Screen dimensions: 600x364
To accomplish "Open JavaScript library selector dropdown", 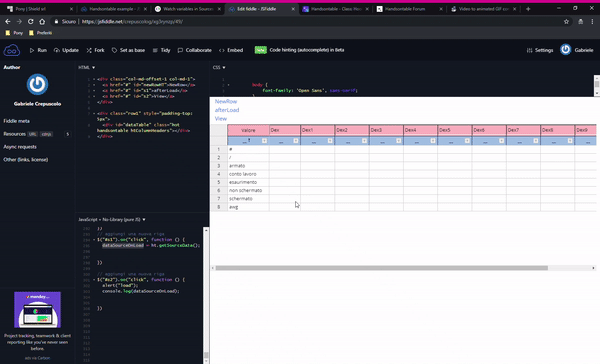I will click(112, 220).
